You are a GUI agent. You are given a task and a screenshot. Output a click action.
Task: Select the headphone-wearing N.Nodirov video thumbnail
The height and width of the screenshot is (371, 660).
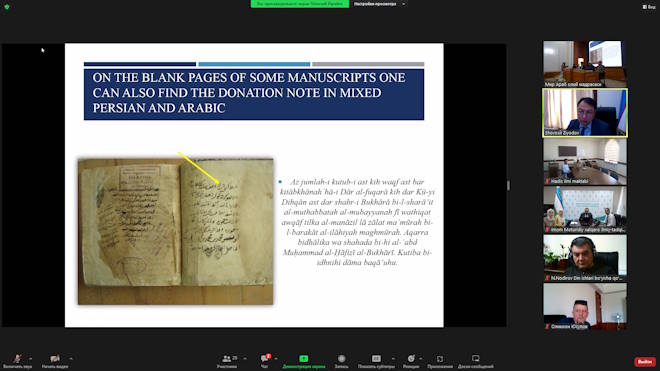click(585, 258)
